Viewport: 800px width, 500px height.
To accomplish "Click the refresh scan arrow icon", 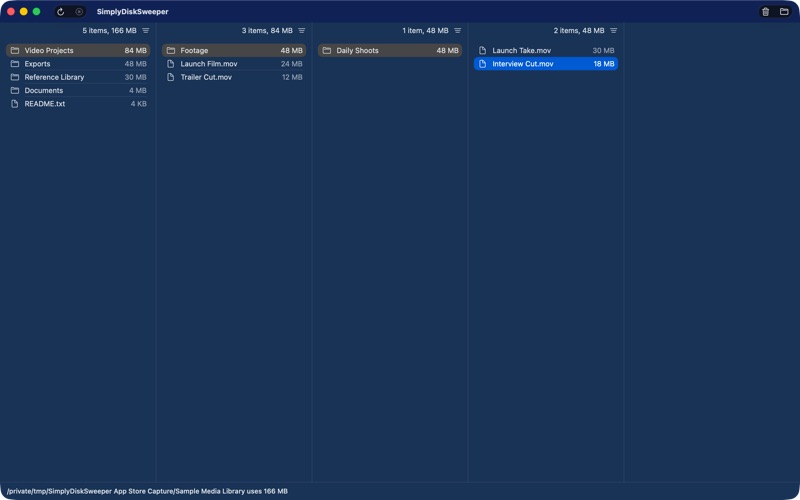I will point(61,12).
